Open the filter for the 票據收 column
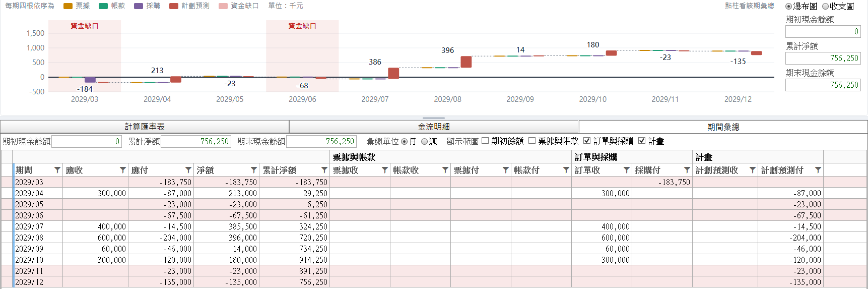The width and height of the screenshot is (868, 289). pyautogui.click(x=384, y=170)
